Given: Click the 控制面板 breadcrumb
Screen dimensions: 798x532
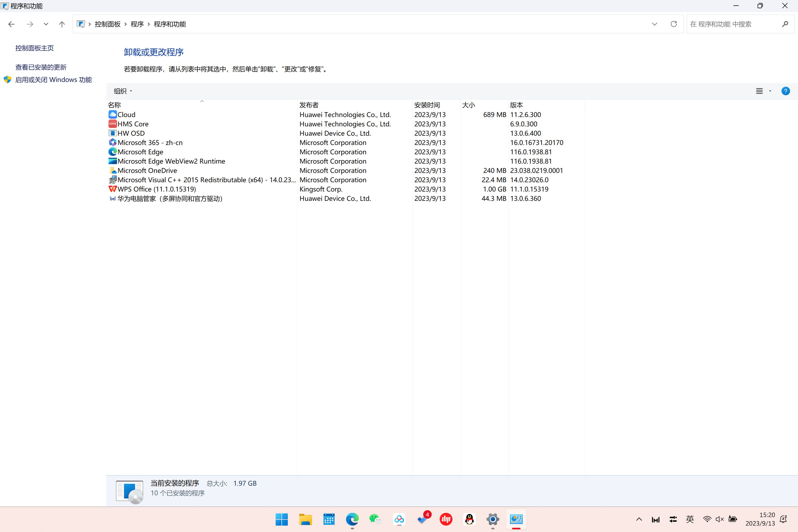Looking at the screenshot, I should click(107, 24).
